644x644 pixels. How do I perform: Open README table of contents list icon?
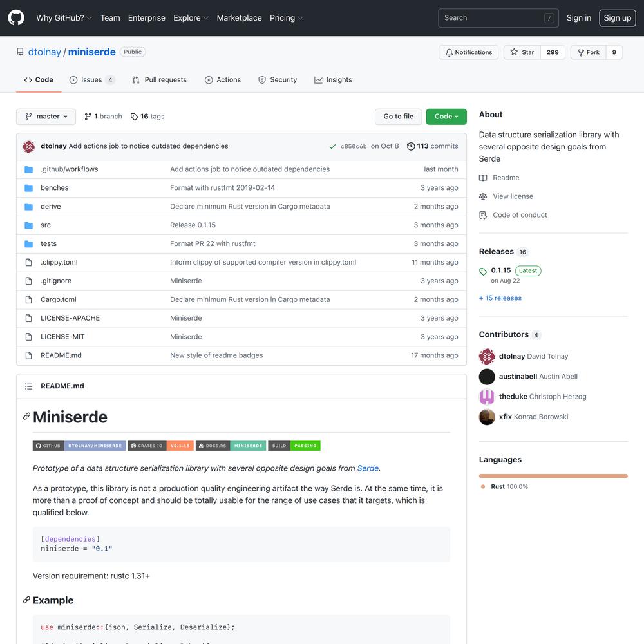pos(29,386)
